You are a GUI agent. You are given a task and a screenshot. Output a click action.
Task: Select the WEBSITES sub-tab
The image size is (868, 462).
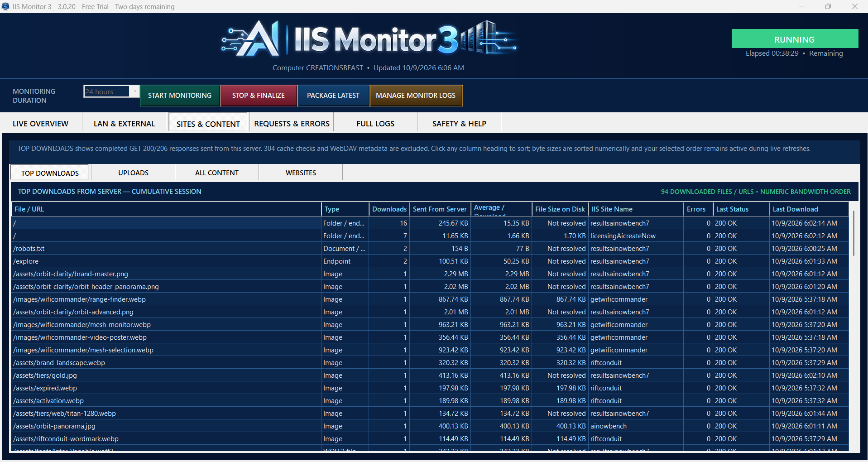[x=301, y=173]
